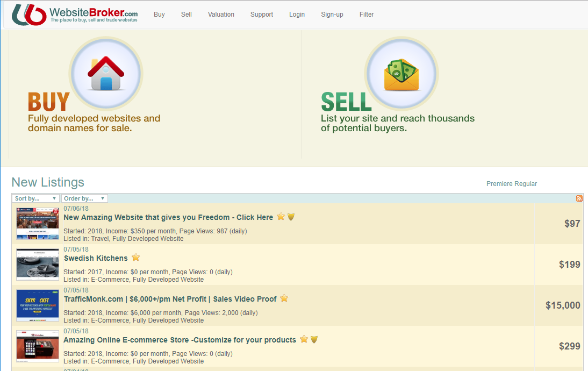Click the shield icon beside Amazing Online E-commerce Store

(314, 339)
